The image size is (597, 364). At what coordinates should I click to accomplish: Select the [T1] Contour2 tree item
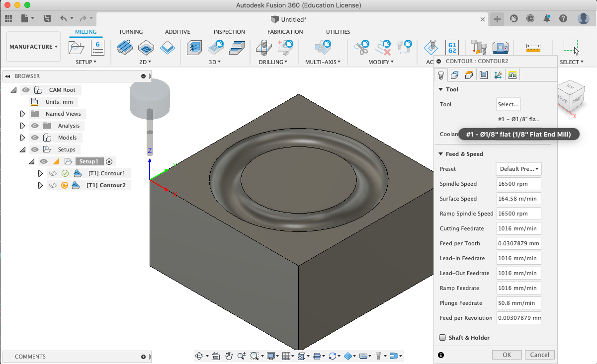(x=105, y=185)
